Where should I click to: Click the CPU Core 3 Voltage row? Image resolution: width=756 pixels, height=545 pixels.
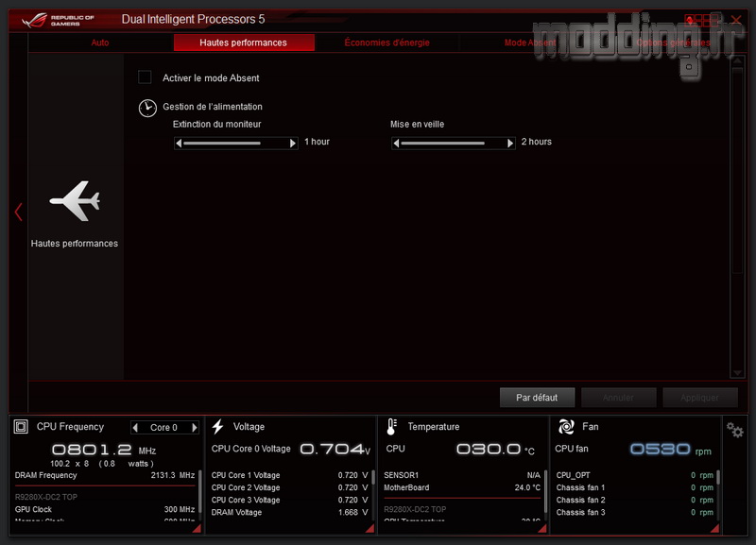coord(289,501)
